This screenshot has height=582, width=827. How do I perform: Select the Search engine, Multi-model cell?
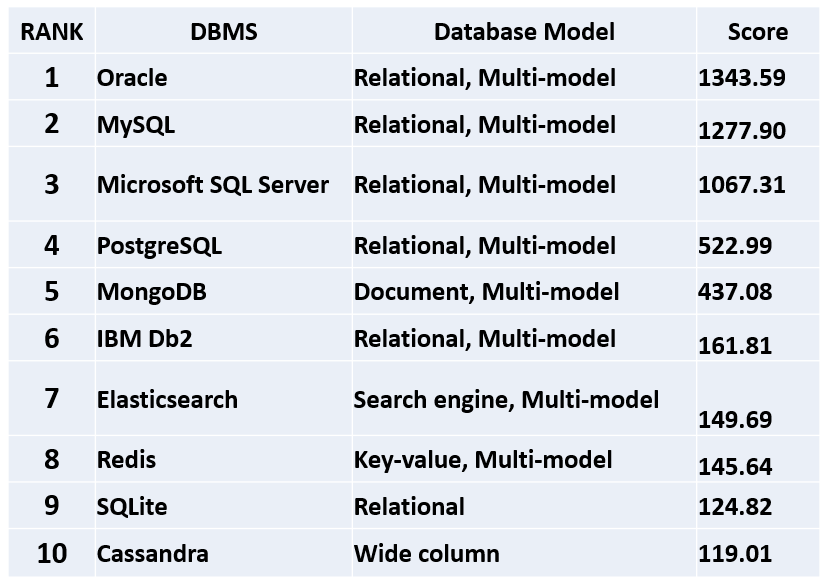[506, 400]
